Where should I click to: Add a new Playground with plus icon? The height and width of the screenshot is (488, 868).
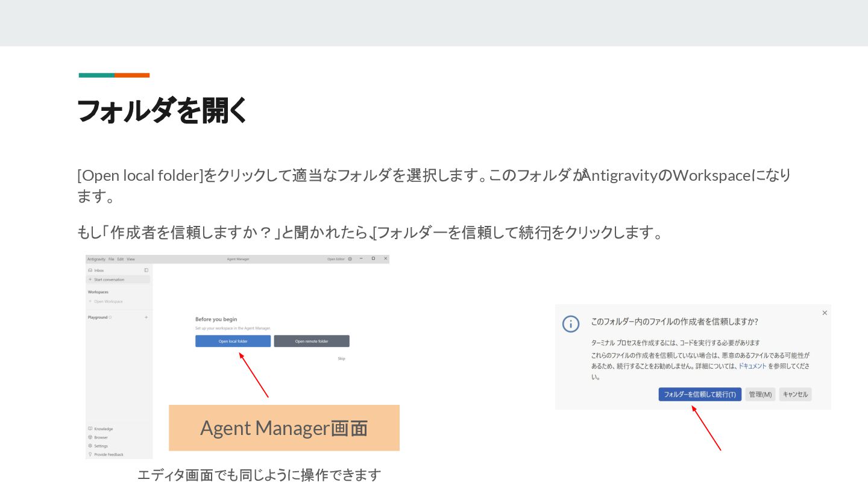[x=146, y=317]
